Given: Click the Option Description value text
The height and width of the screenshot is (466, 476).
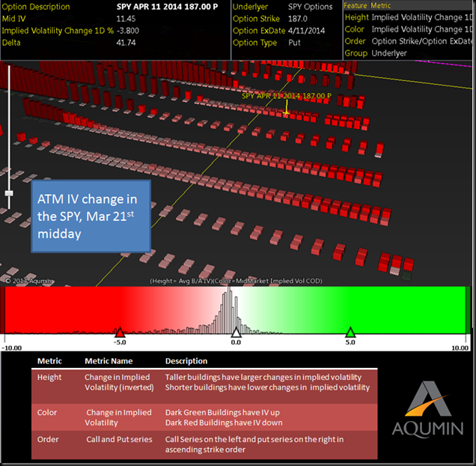Looking at the screenshot, I should tap(167, 7).
